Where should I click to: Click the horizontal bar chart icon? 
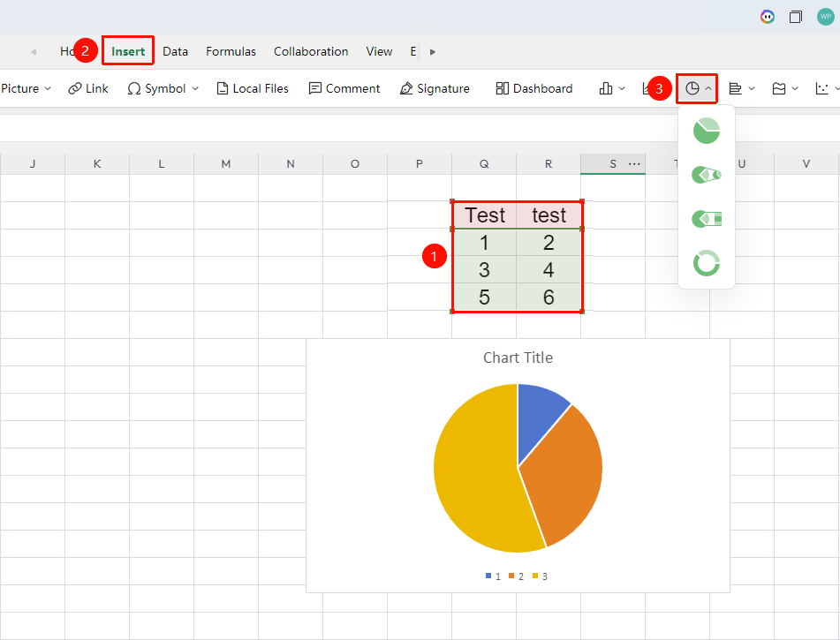tap(736, 88)
